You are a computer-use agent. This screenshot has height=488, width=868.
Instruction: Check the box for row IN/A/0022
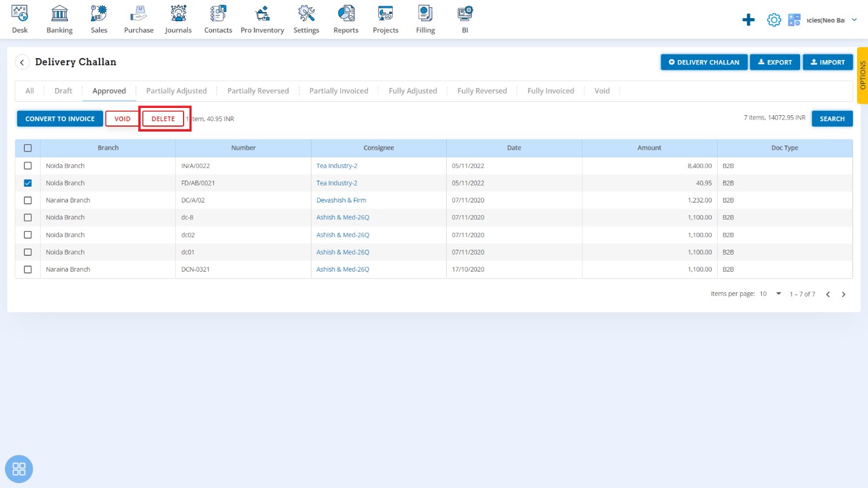tap(27, 165)
